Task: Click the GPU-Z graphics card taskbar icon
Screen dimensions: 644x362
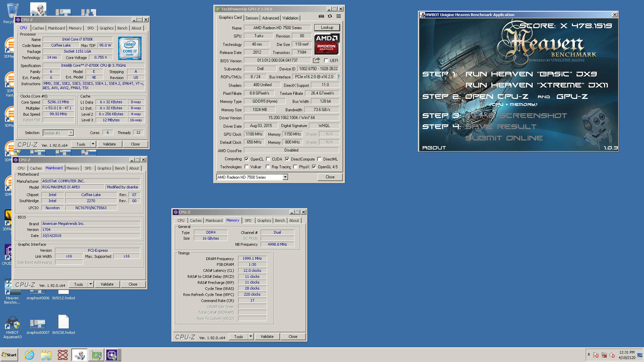Action: tap(96, 355)
